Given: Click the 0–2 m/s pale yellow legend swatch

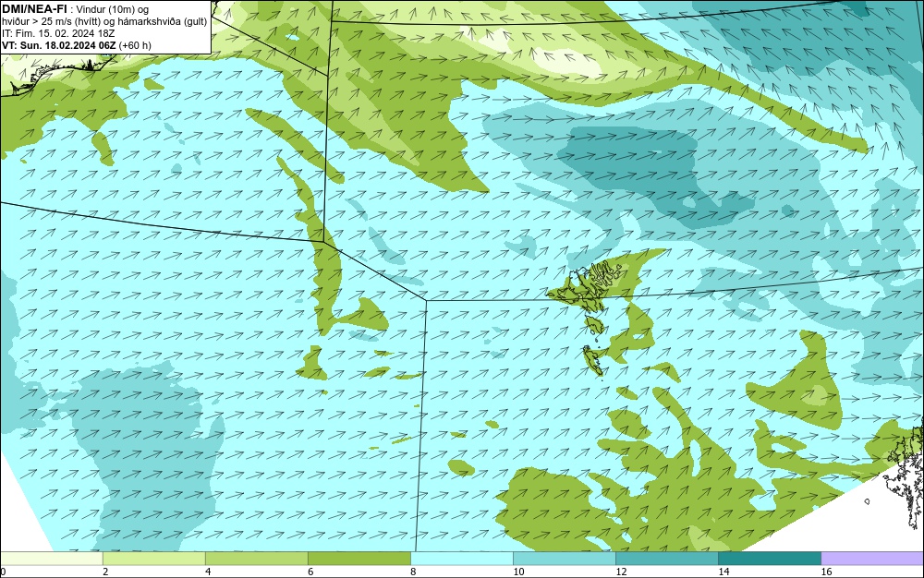Looking at the screenshot, I should (x=52, y=559).
